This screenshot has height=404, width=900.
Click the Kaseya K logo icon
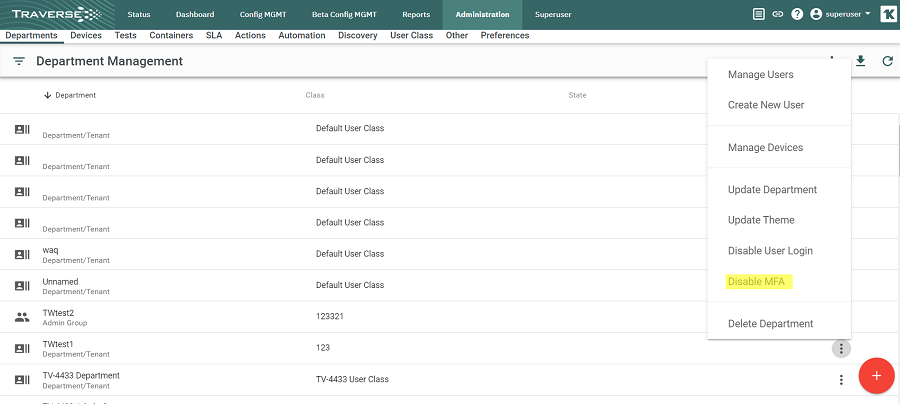(888, 14)
